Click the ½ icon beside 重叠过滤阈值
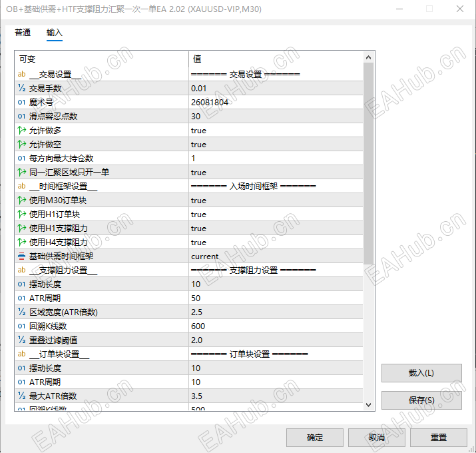The image size is (476, 453). pyautogui.click(x=21, y=340)
